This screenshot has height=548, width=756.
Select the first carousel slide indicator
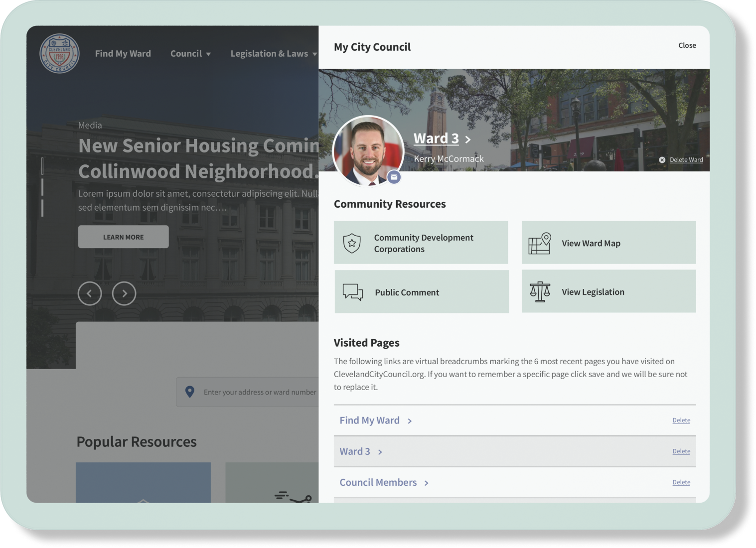[x=42, y=166]
